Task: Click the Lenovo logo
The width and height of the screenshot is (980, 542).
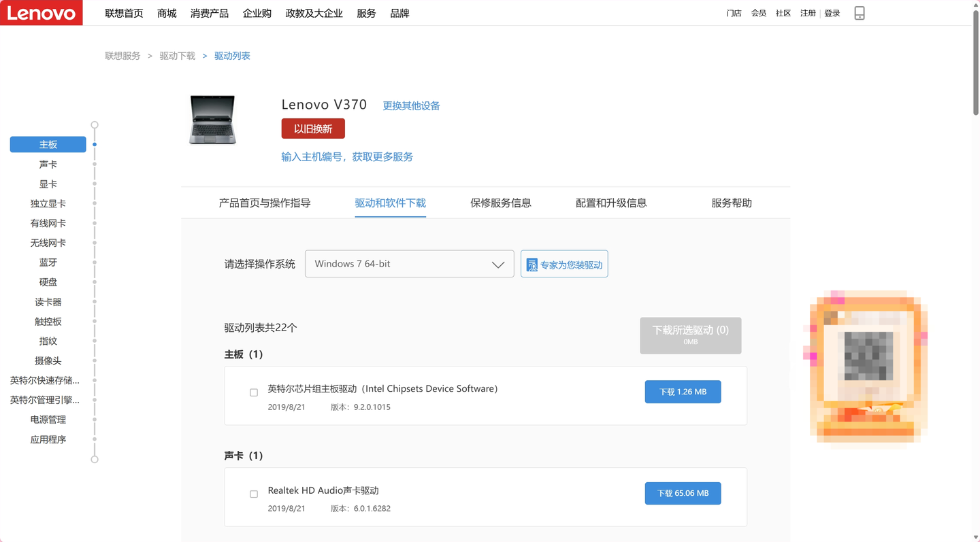Action: point(41,13)
